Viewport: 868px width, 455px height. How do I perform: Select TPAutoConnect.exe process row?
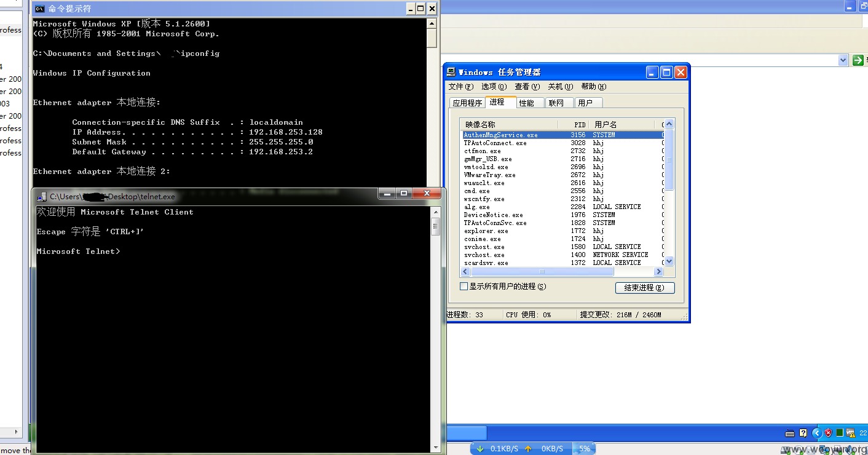pos(562,143)
